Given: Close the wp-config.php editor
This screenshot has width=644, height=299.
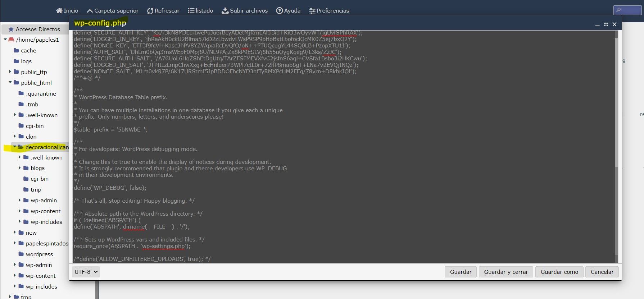Looking at the screenshot, I should (614, 24).
